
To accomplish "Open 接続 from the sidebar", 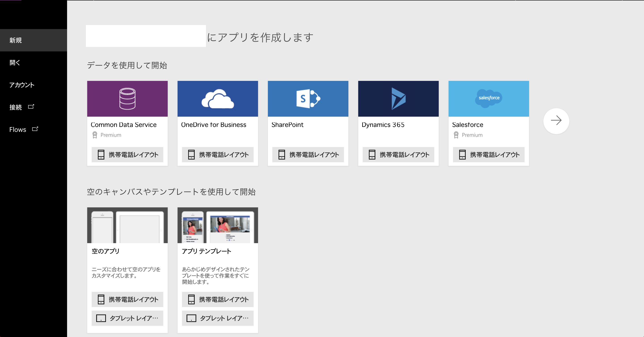I will click(x=34, y=107).
